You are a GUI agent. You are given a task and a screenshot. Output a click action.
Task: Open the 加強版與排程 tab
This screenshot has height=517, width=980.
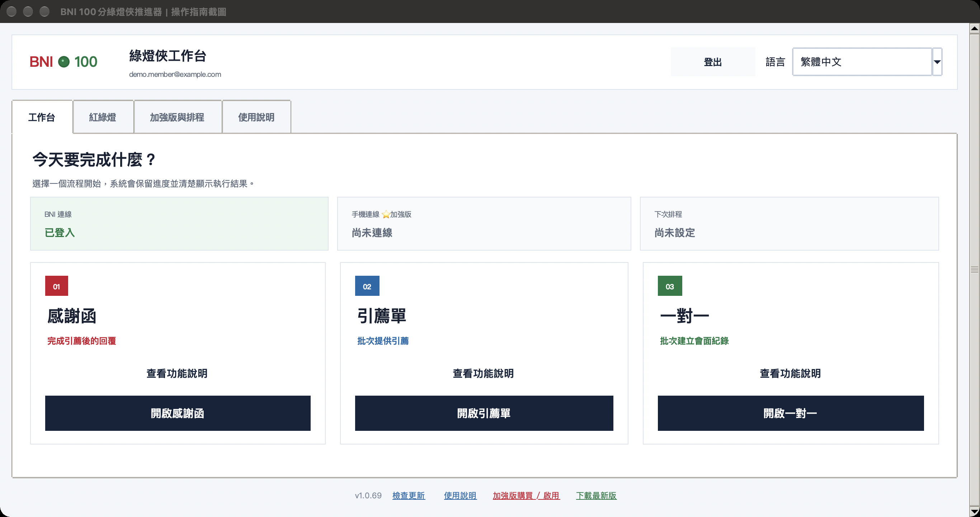coord(177,117)
